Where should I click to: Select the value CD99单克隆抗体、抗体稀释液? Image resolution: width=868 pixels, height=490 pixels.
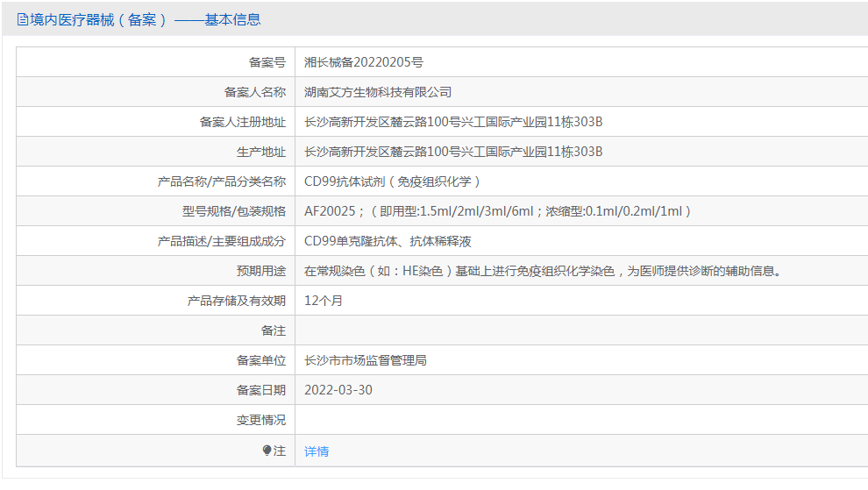point(388,241)
